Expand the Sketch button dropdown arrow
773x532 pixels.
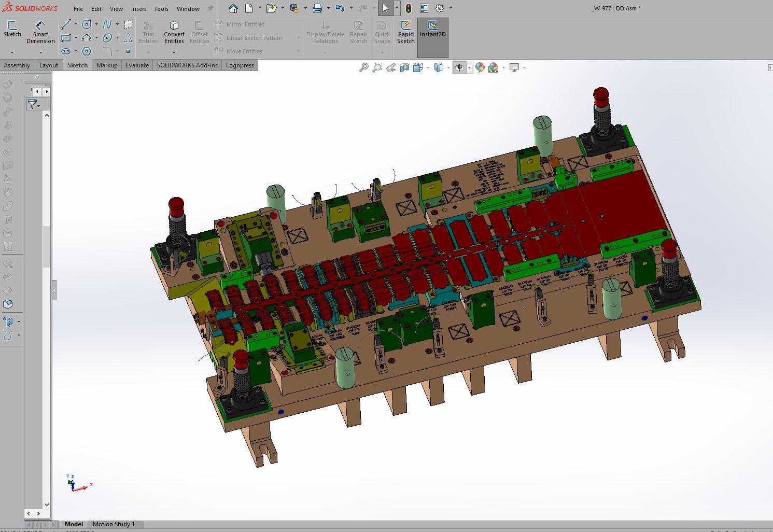(x=12, y=52)
